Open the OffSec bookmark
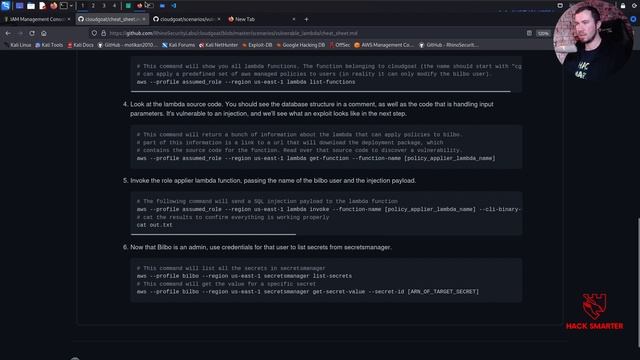This screenshot has height=360, width=640. [x=340, y=45]
